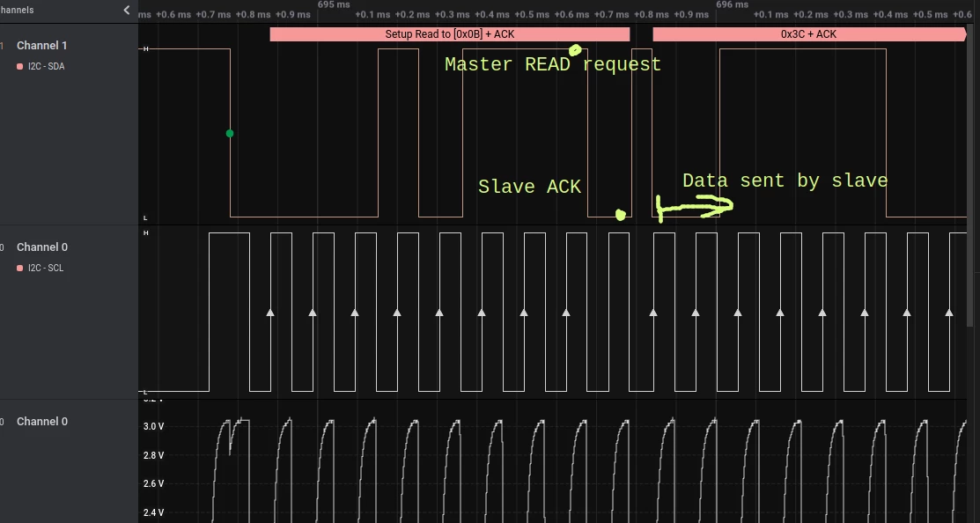Select the digital Channel 0 label
Viewport: 980px width, 523px height.
pos(42,247)
